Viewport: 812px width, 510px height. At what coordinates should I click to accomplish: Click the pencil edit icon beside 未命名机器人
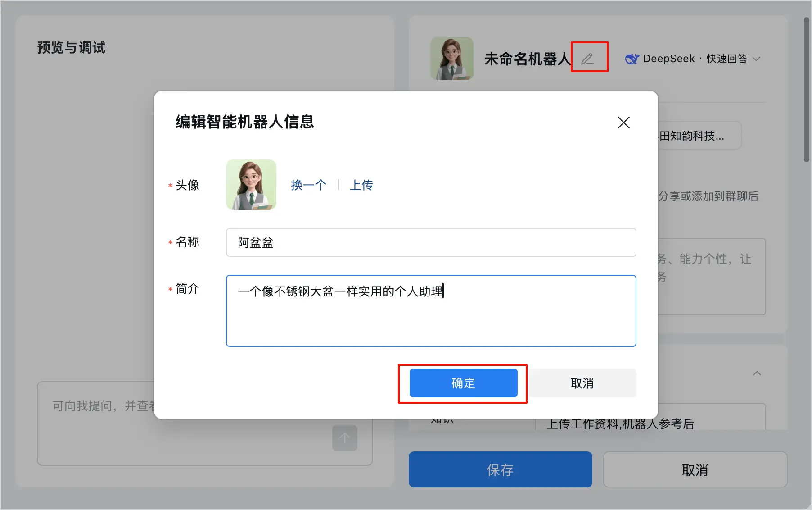tap(589, 58)
